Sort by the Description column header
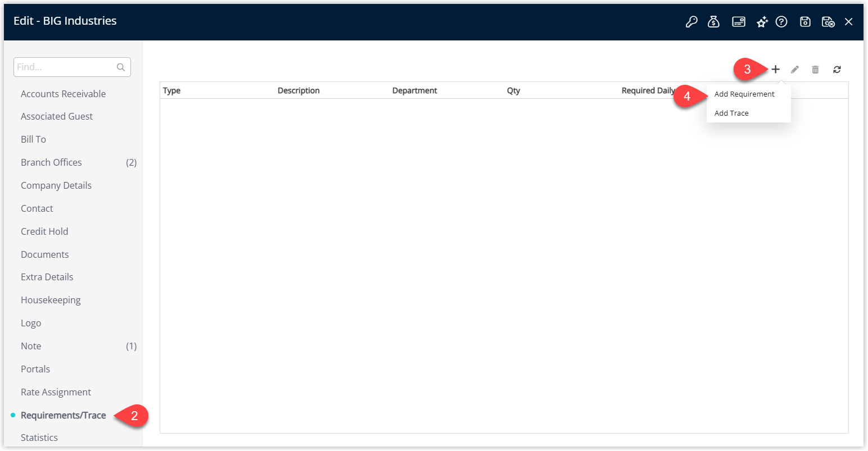Screen dimensions: 868x451 pos(299,90)
